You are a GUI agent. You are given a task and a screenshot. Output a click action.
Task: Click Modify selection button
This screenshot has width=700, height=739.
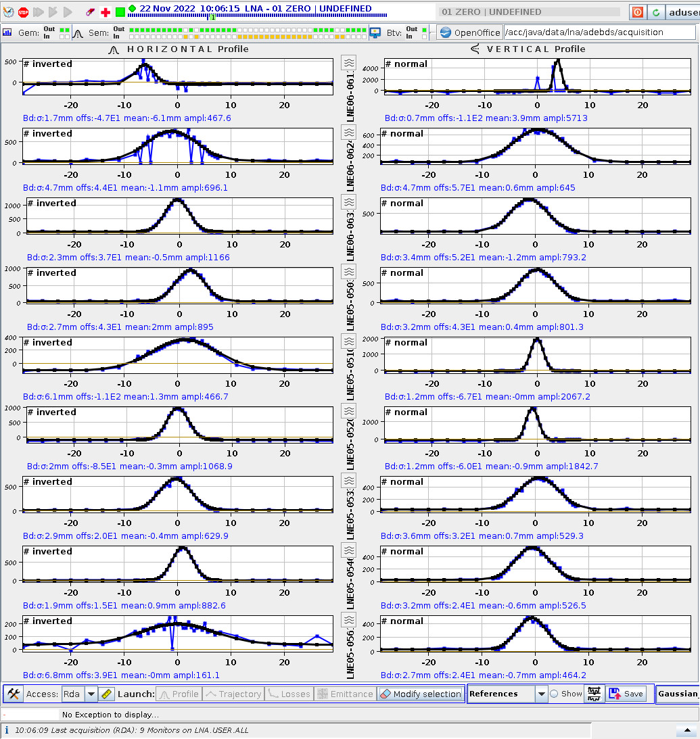coord(421,694)
